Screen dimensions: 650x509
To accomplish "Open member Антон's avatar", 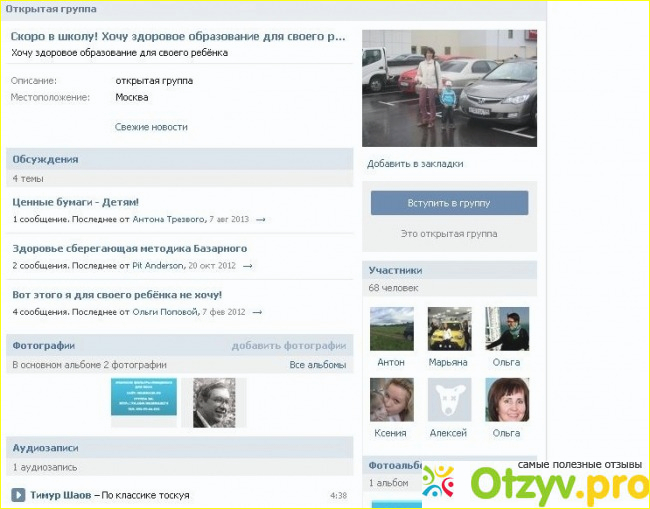I will (392, 329).
